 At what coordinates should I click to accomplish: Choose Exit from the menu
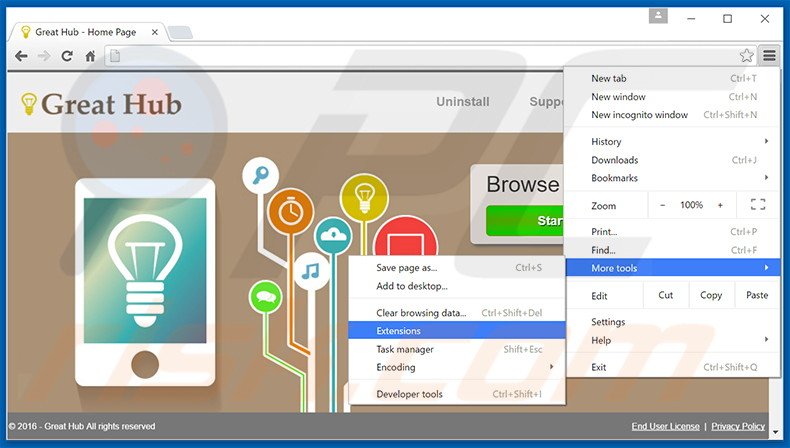[x=673, y=367]
